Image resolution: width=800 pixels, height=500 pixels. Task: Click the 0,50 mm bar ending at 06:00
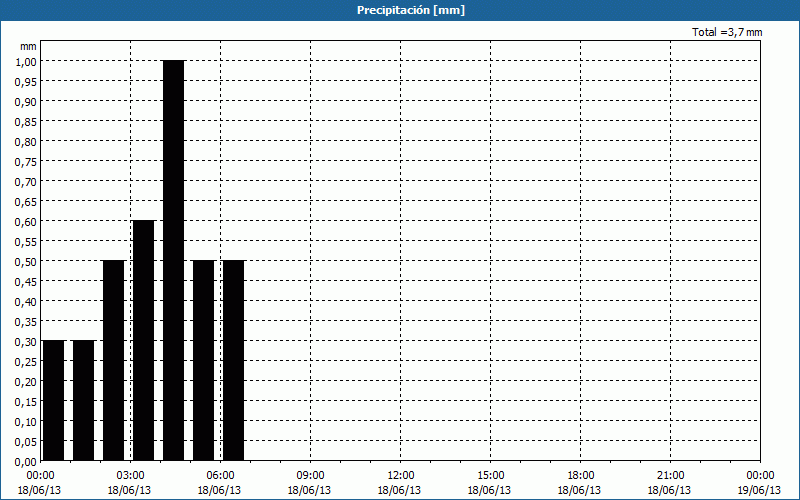204,361
